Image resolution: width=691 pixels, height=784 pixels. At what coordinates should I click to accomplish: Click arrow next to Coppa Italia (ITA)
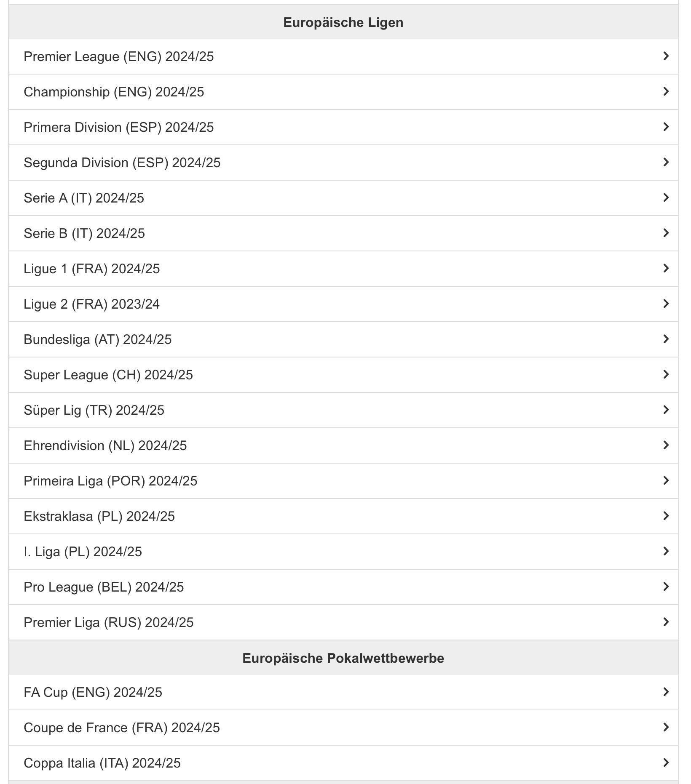[666, 763]
